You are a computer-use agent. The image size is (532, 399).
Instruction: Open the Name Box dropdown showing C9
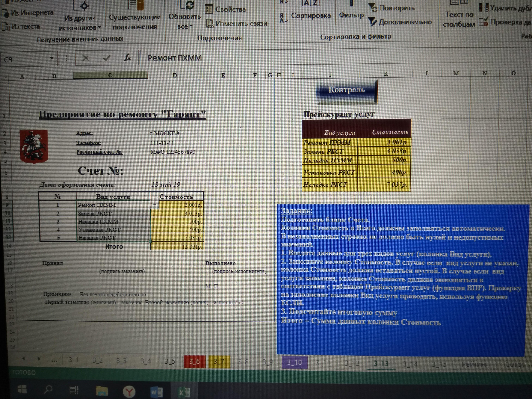point(51,58)
